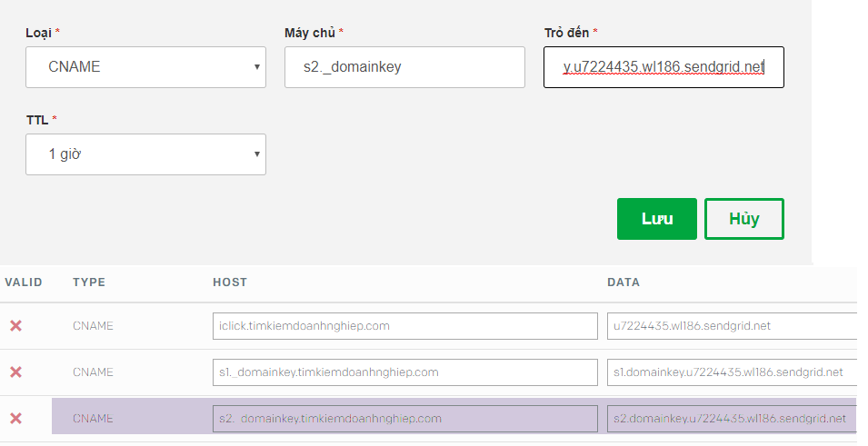Click the DATA column header

[x=624, y=282]
